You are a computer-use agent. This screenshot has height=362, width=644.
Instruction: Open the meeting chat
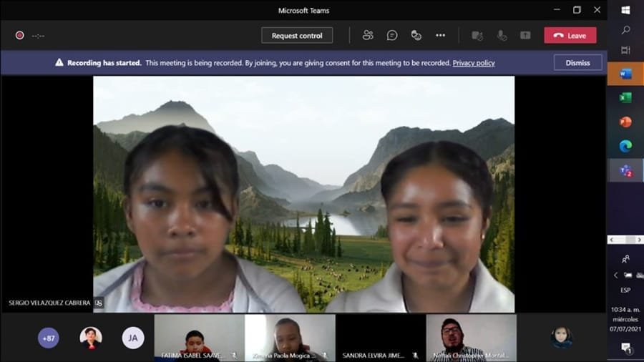click(x=392, y=35)
